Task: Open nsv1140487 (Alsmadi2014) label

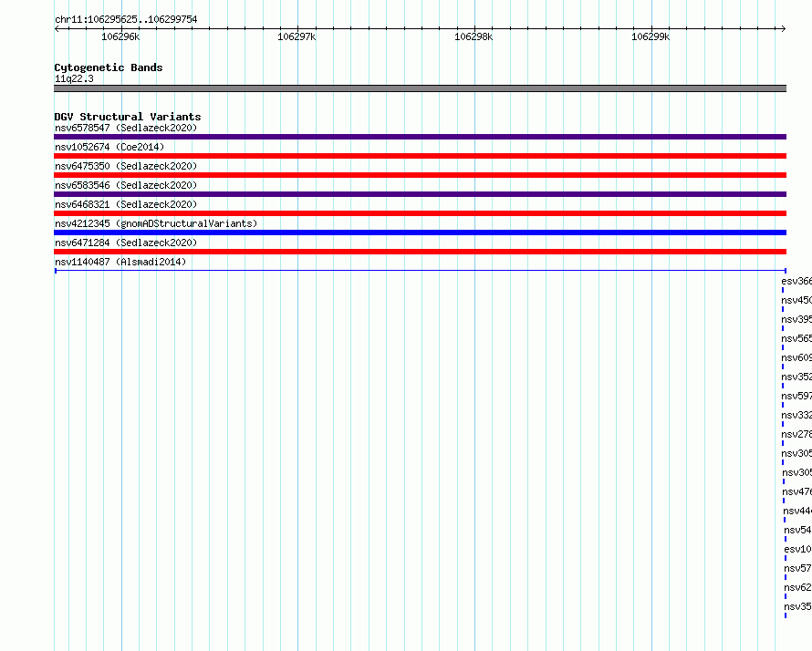Action: 120,262
